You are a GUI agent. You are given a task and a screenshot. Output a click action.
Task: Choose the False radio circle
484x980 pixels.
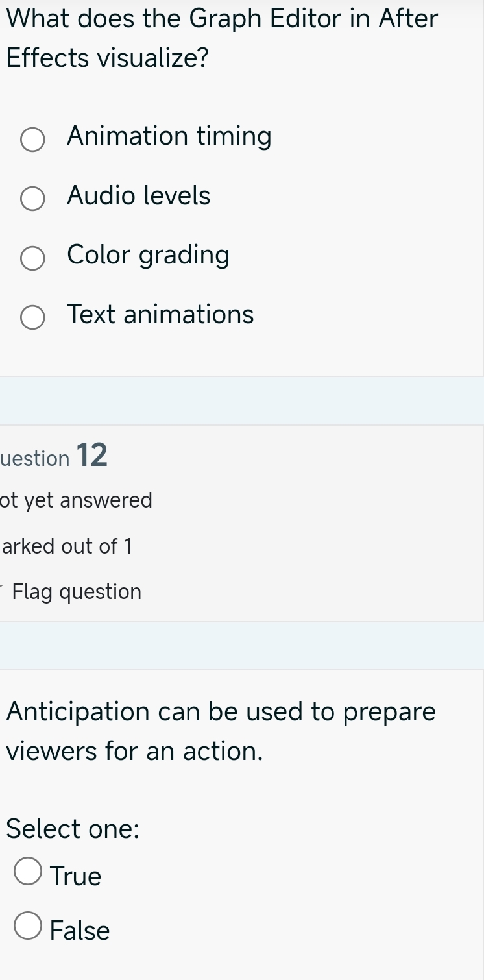pyautogui.click(x=27, y=926)
